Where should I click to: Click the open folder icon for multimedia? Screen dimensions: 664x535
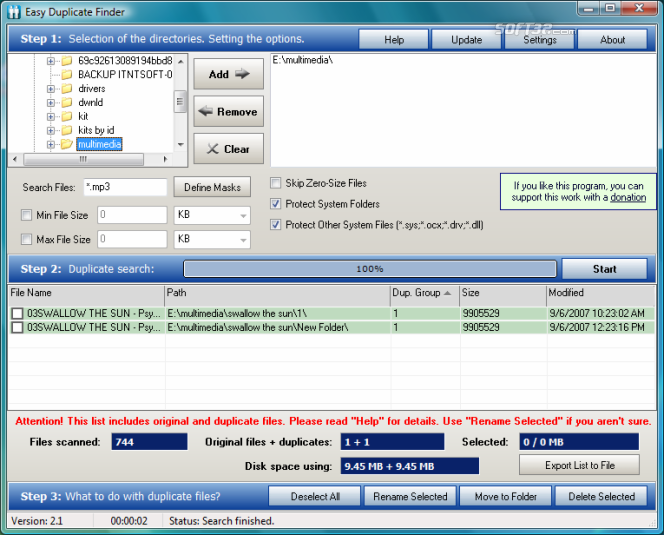[67, 144]
